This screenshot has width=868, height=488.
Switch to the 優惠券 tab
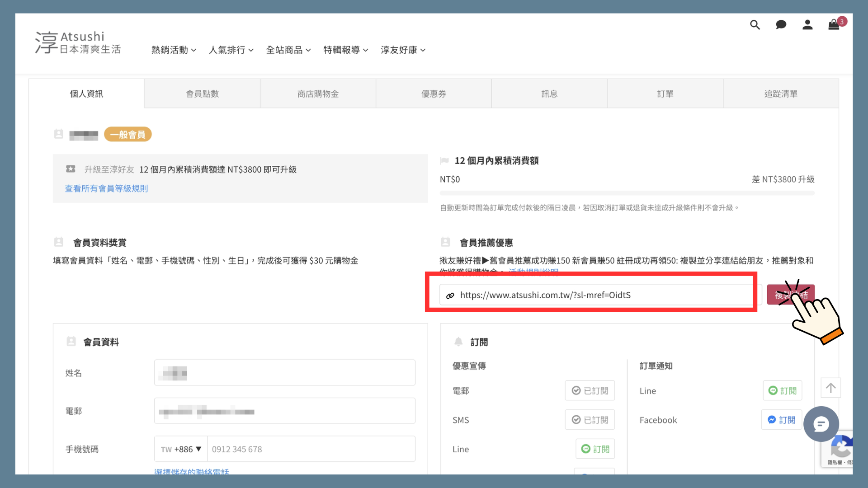434,94
